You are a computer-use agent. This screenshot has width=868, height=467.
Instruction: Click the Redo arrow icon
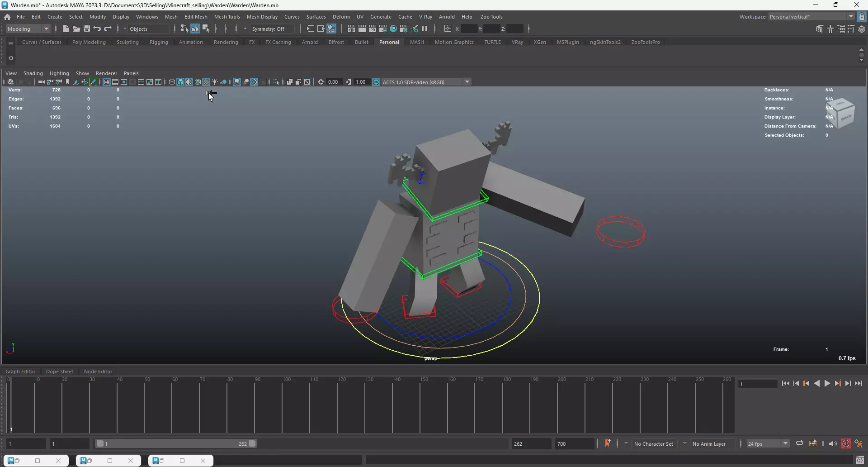[x=108, y=29]
